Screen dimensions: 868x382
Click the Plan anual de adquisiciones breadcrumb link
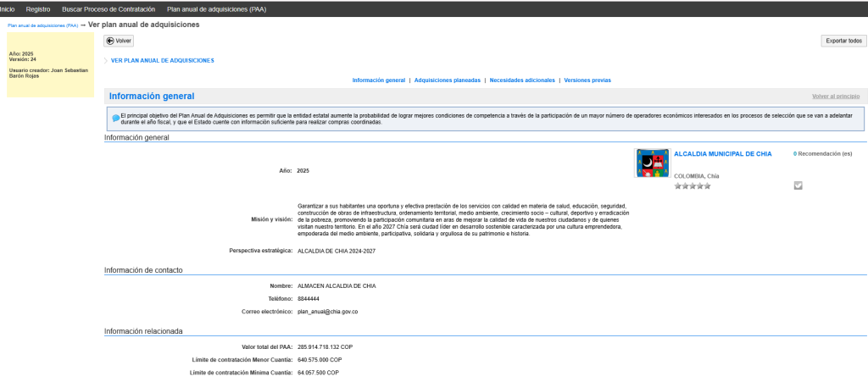coord(42,25)
